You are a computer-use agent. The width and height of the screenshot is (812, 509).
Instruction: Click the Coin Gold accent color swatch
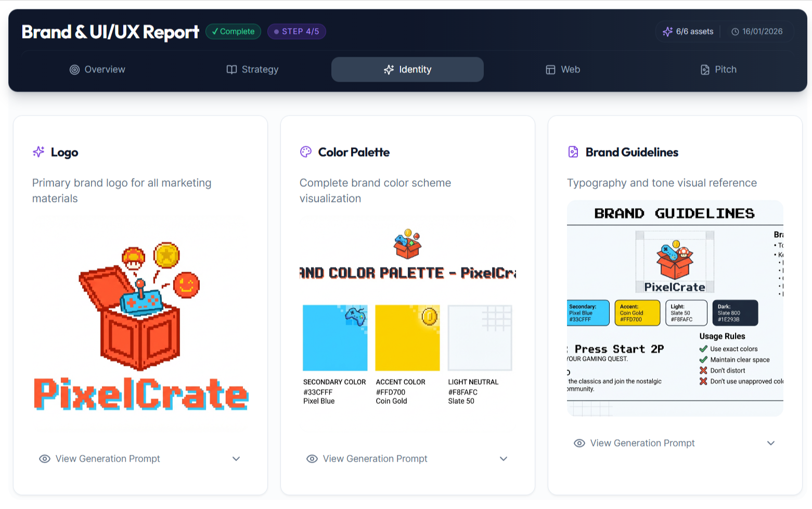pyautogui.click(x=407, y=337)
